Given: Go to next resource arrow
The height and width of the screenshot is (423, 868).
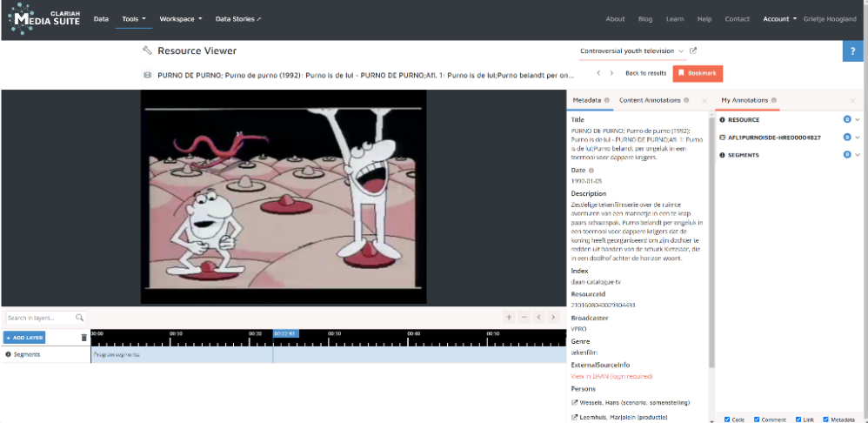Looking at the screenshot, I should (611, 73).
